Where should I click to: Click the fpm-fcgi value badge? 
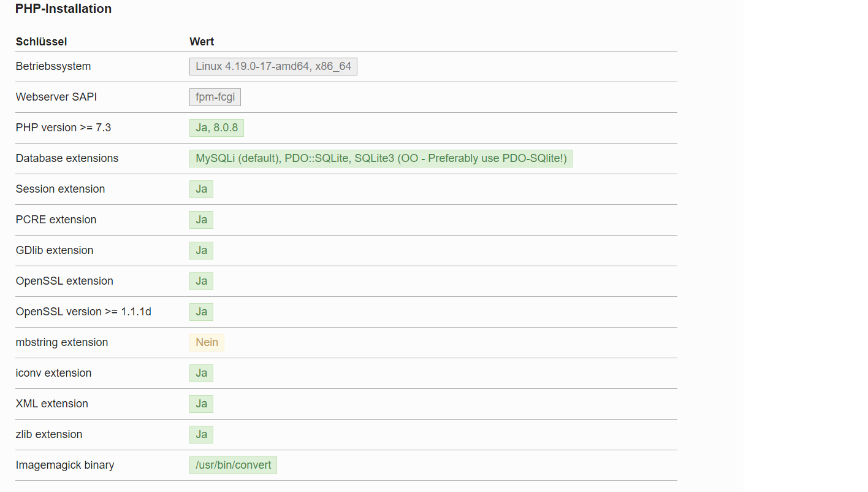coord(215,97)
